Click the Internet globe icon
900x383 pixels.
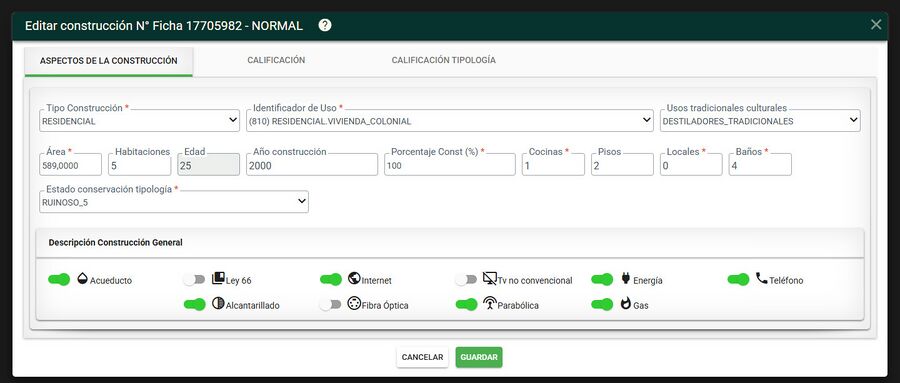pos(354,278)
